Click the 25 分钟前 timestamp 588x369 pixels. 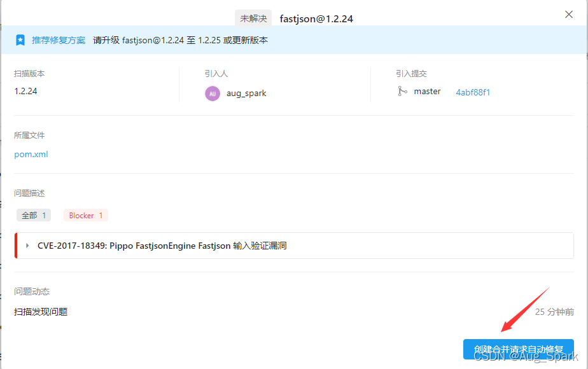point(554,312)
